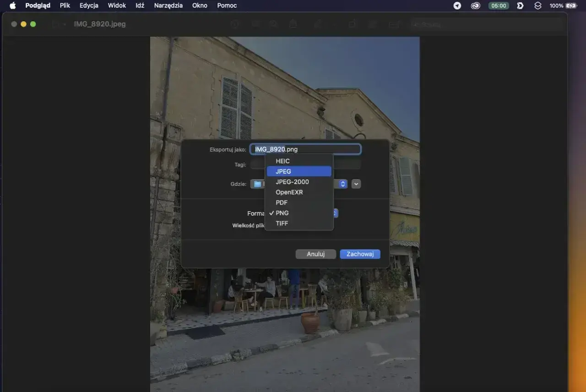This screenshot has width=586, height=392.
Task: Click the battery status icon
Action: click(571, 5)
